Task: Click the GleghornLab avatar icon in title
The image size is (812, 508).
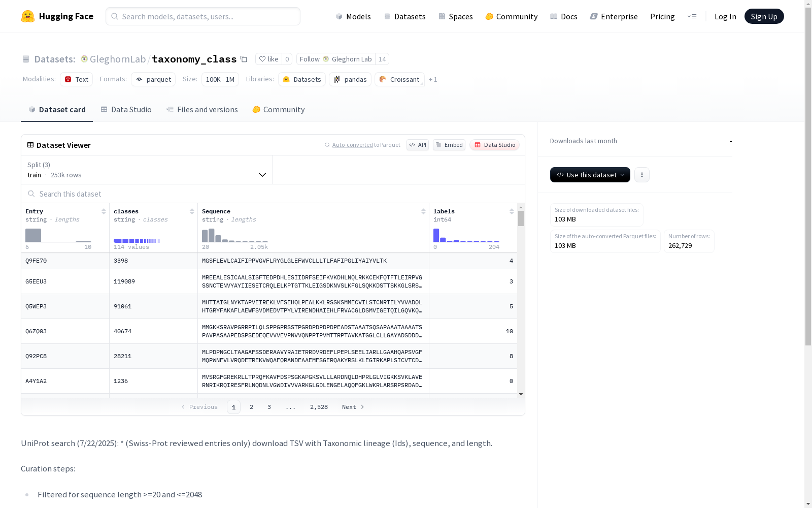Action: pyautogui.click(x=84, y=59)
